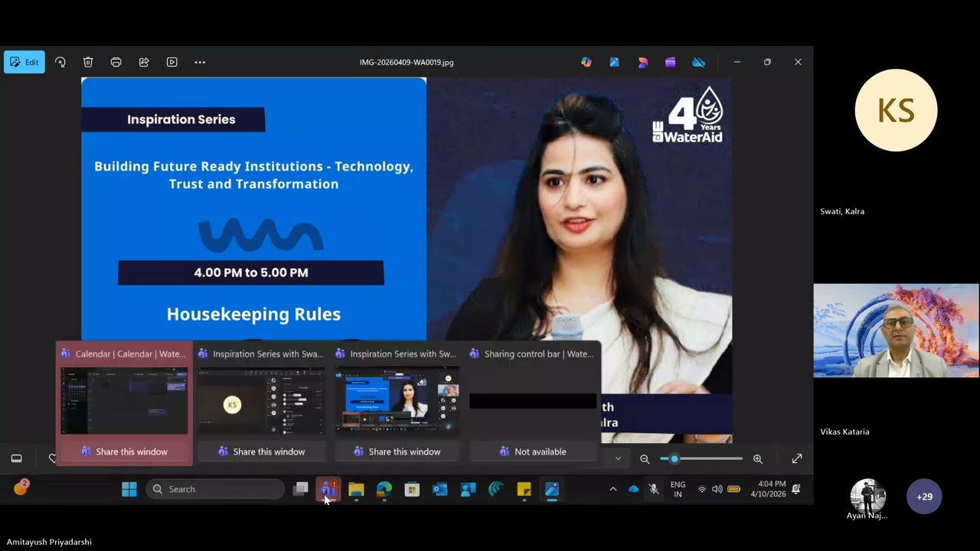Toggle the filmstrip view in Photos
980x551 pixels.
pyautogui.click(x=17, y=458)
